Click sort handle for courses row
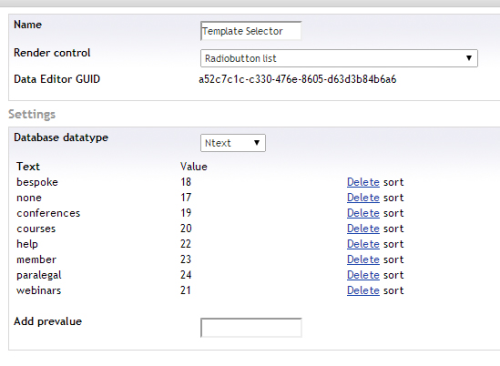Image resolution: width=500 pixels, height=366 pixels. click(x=393, y=229)
